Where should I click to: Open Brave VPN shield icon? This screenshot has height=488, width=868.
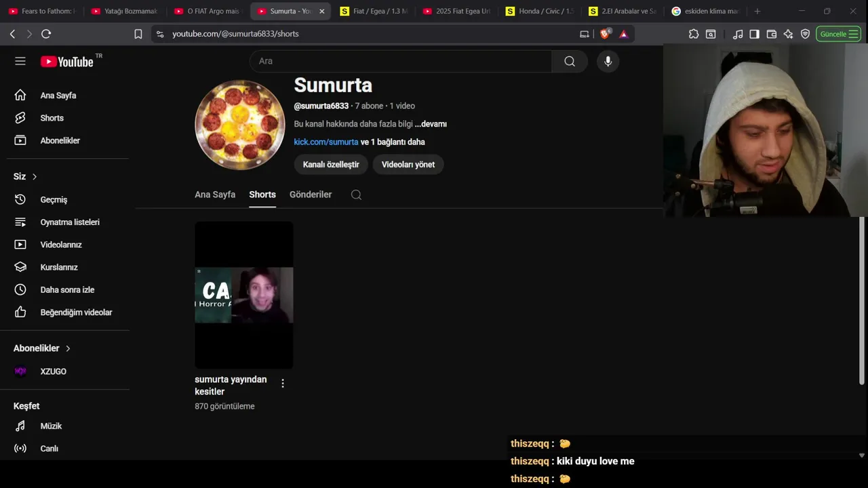(805, 34)
